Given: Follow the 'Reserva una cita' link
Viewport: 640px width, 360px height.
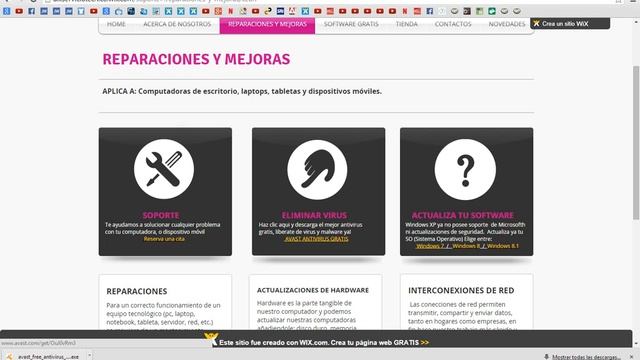Looking at the screenshot, I should tap(164, 239).
